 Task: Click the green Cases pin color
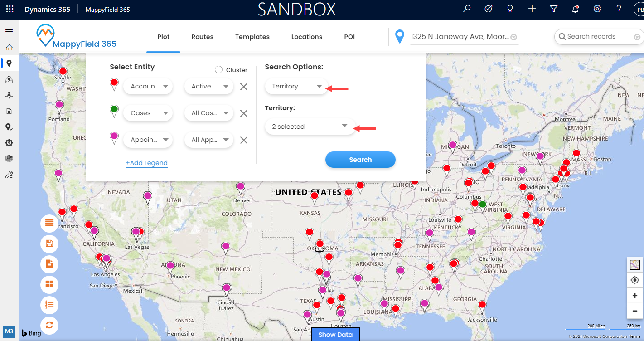pyautogui.click(x=114, y=111)
